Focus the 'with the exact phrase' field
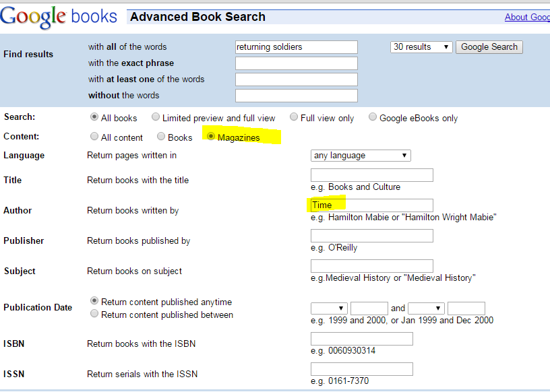 pos(297,63)
